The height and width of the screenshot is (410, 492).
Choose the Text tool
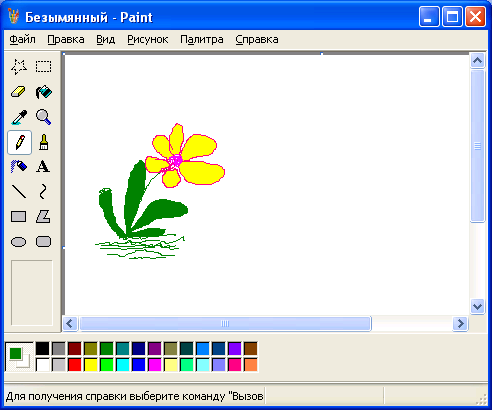(x=44, y=166)
